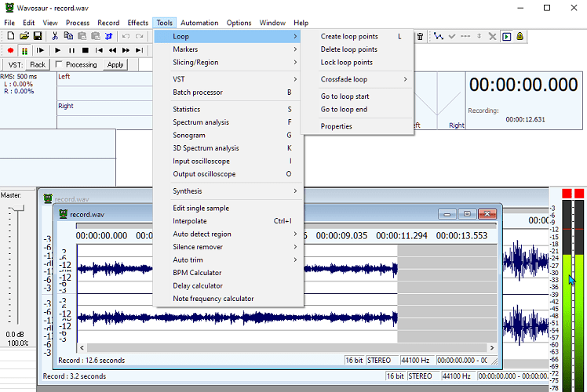587x392 pixels.
Task: Toggle the green play-in-box icon
Action: [506, 36]
